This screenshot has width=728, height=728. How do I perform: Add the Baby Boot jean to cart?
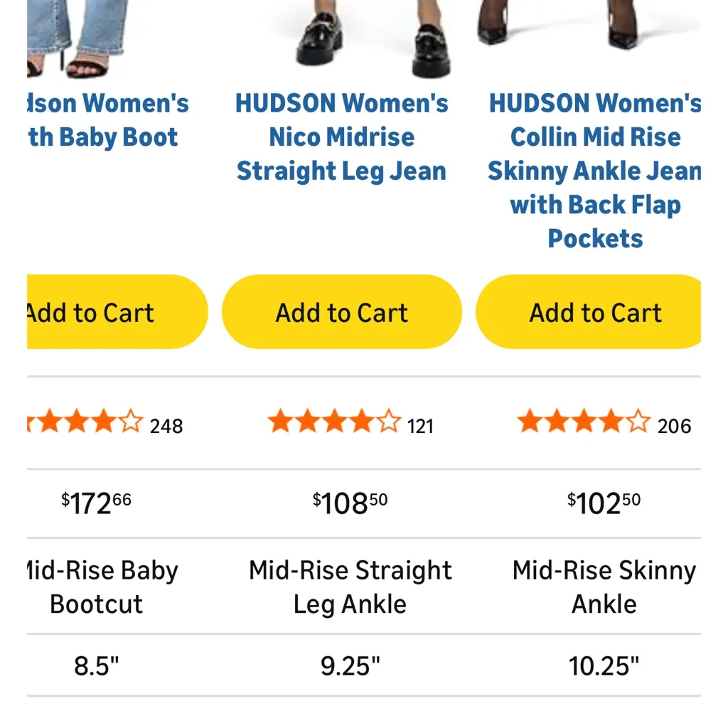(114, 312)
